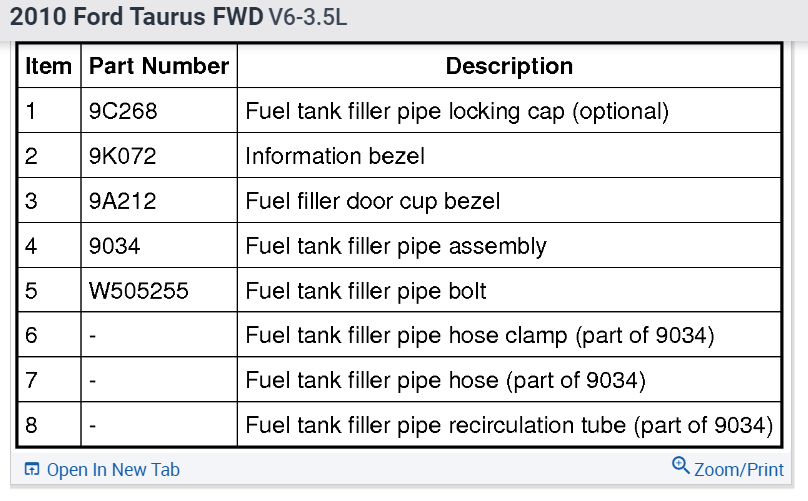Open the table in a new tab link
The height and width of the screenshot is (501, 808).
click(x=113, y=469)
